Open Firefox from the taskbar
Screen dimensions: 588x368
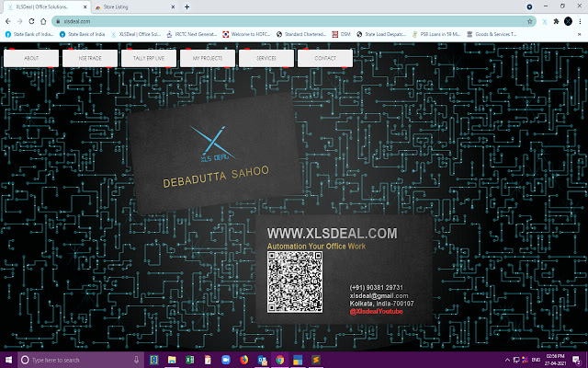coord(243,360)
